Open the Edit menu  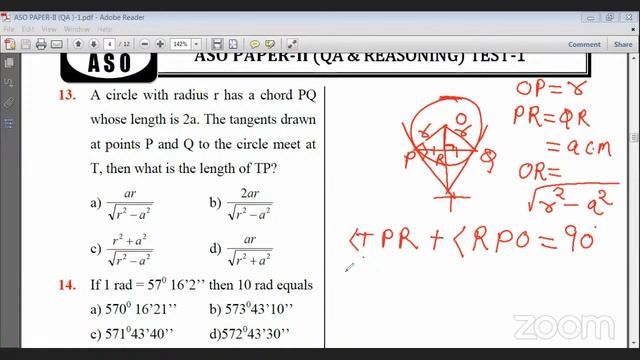coord(28,29)
